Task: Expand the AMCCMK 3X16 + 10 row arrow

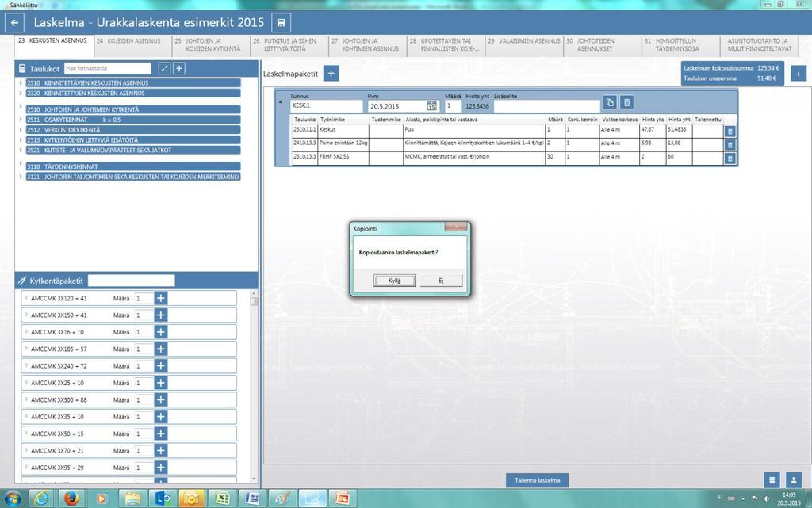Action: click(x=26, y=331)
